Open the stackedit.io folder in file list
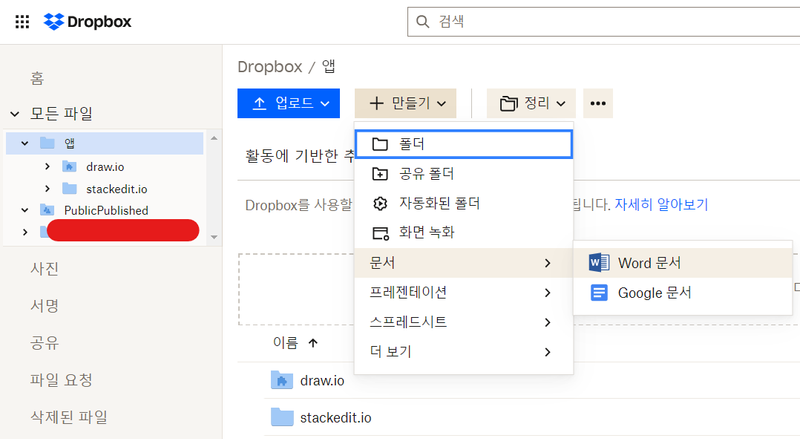The width and height of the screenshot is (800, 439). (336, 418)
